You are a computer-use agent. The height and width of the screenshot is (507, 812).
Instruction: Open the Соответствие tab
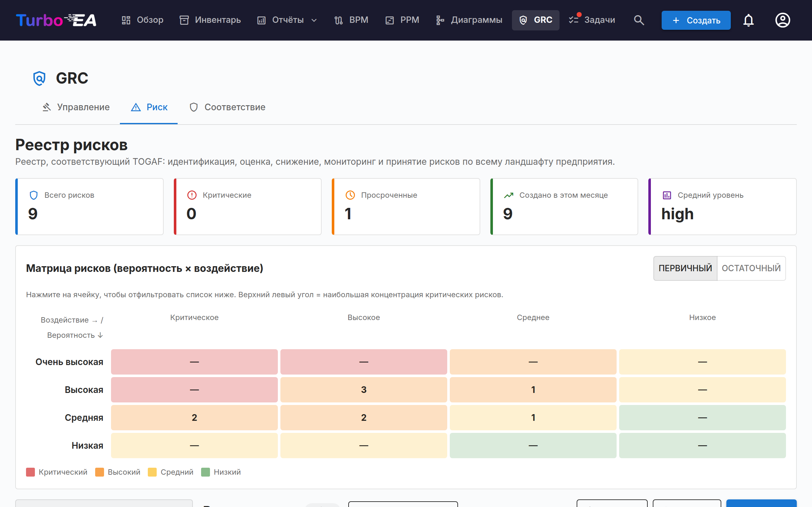(x=227, y=107)
